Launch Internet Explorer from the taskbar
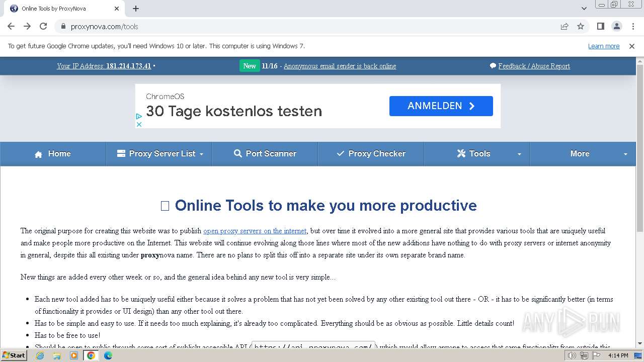 coord(40,355)
